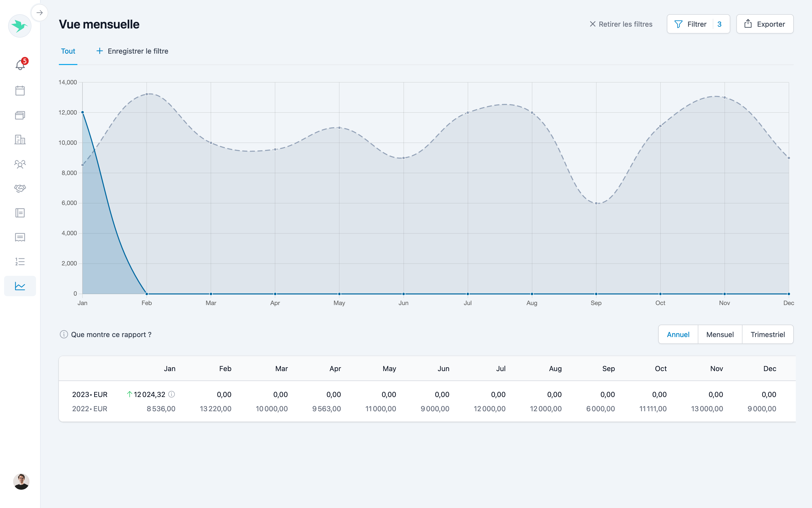812x508 pixels.
Task: Click the 10 000,00 March 2022 cell
Action: [272, 408]
